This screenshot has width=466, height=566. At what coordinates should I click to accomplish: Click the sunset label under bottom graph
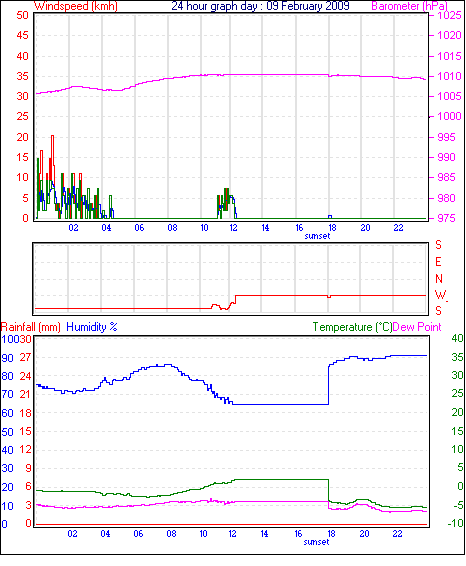(x=317, y=542)
